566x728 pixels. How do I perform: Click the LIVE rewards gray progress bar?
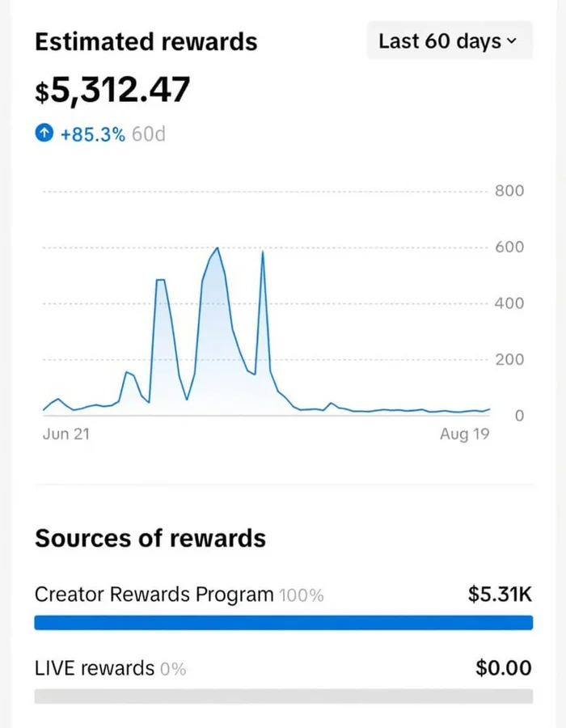coord(283,695)
